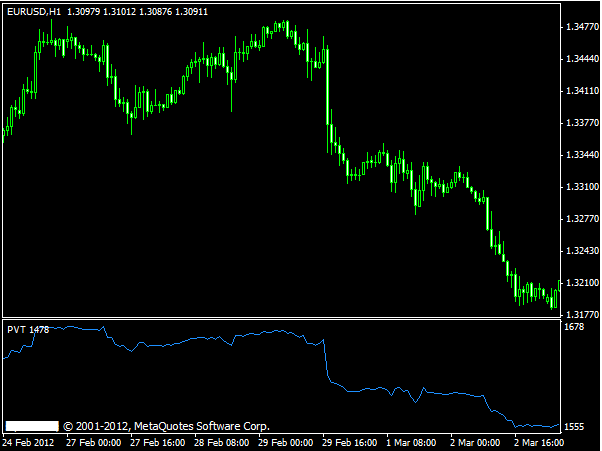
Task: Click the 1.34770 price axis label
Action: coord(582,27)
